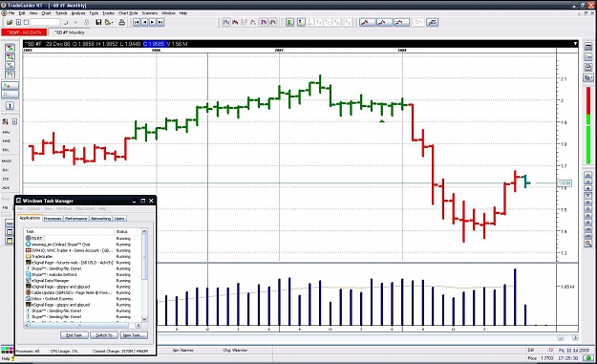Toggle BOL indicator in left sidebar
Viewport: 597px width, 364px height.
tap(6, 150)
